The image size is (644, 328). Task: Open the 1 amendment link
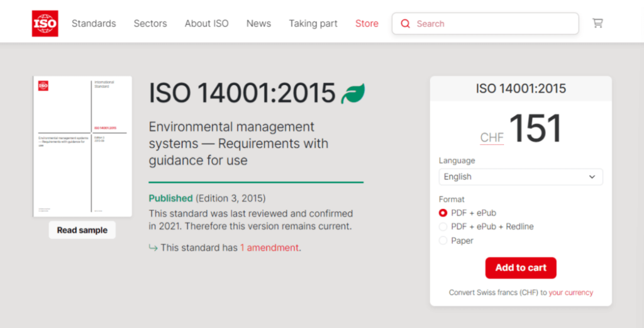click(x=269, y=248)
